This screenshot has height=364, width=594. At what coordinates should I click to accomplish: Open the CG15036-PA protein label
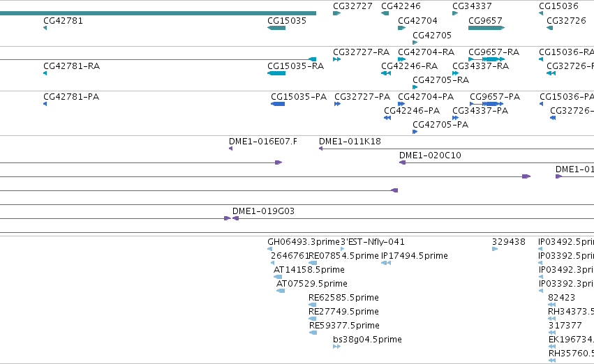567,97
